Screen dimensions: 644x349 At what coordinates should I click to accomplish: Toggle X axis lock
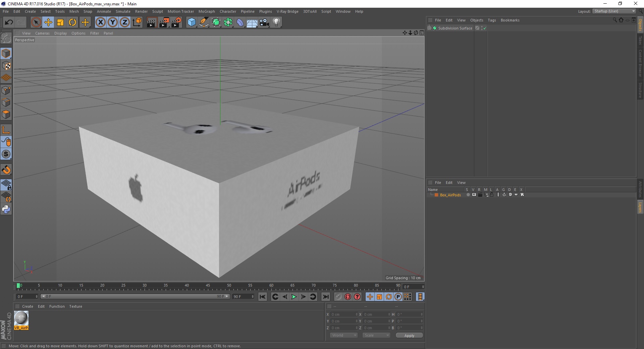pos(100,22)
